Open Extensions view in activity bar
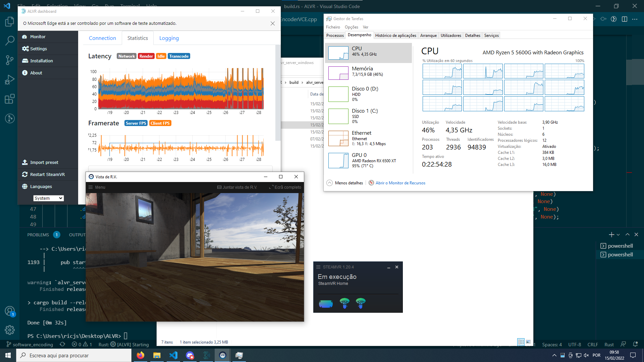 (10, 99)
